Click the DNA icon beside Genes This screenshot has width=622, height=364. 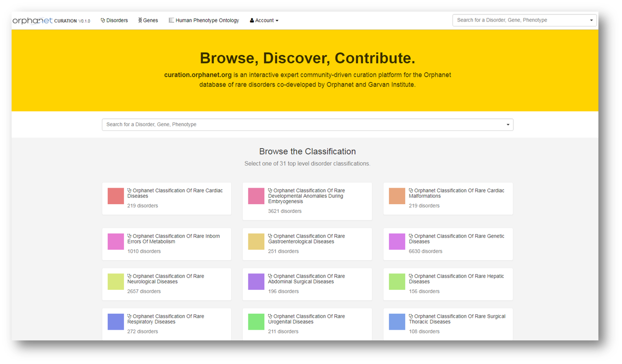(x=140, y=20)
